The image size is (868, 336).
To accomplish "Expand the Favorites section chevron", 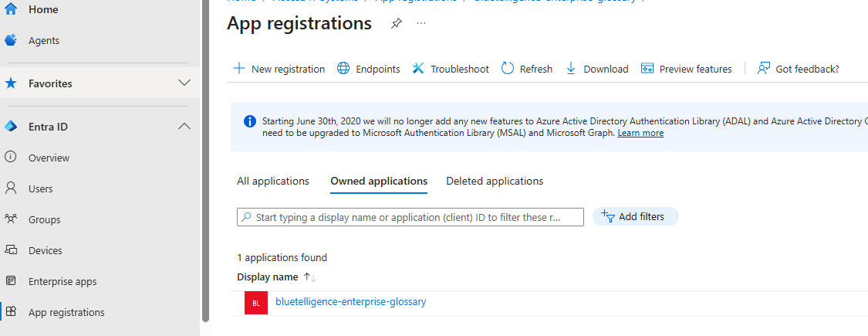I will tap(184, 83).
